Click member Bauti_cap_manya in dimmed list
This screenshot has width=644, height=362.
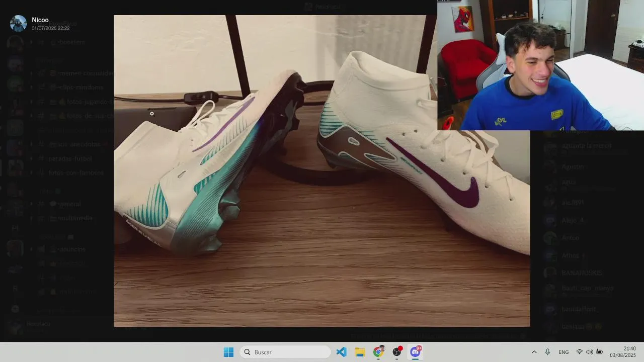(587, 290)
